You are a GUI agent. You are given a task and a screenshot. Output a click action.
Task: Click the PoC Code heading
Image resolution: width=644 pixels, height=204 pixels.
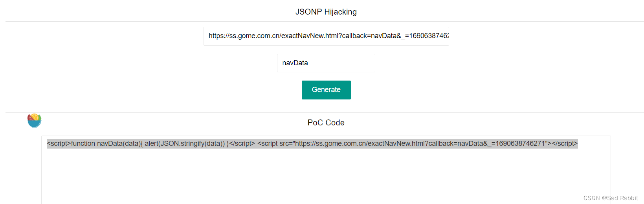(x=326, y=123)
